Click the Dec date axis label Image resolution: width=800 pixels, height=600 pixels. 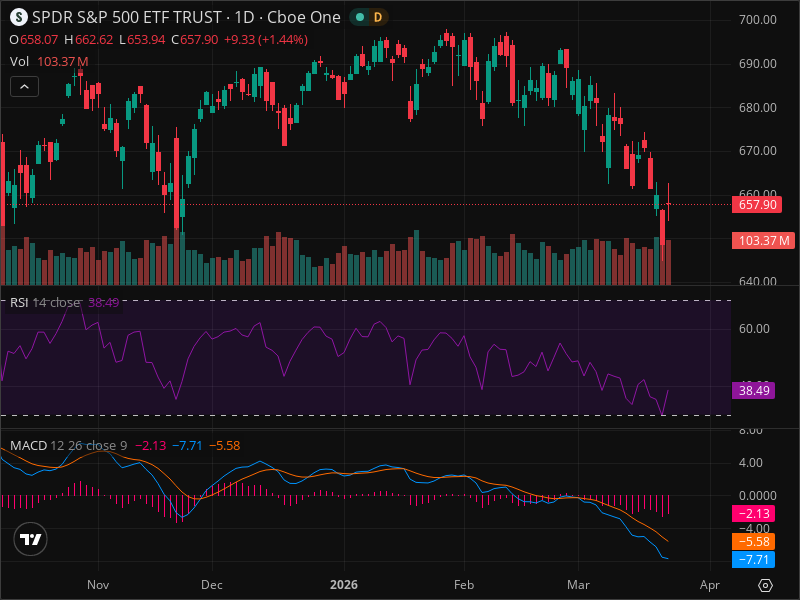(212, 585)
